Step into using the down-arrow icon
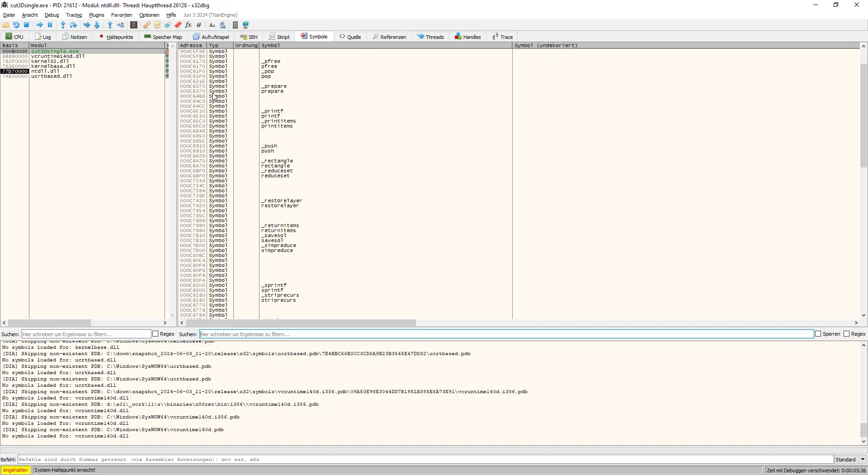This screenshot has height=475, width=868. coord(63,25)
